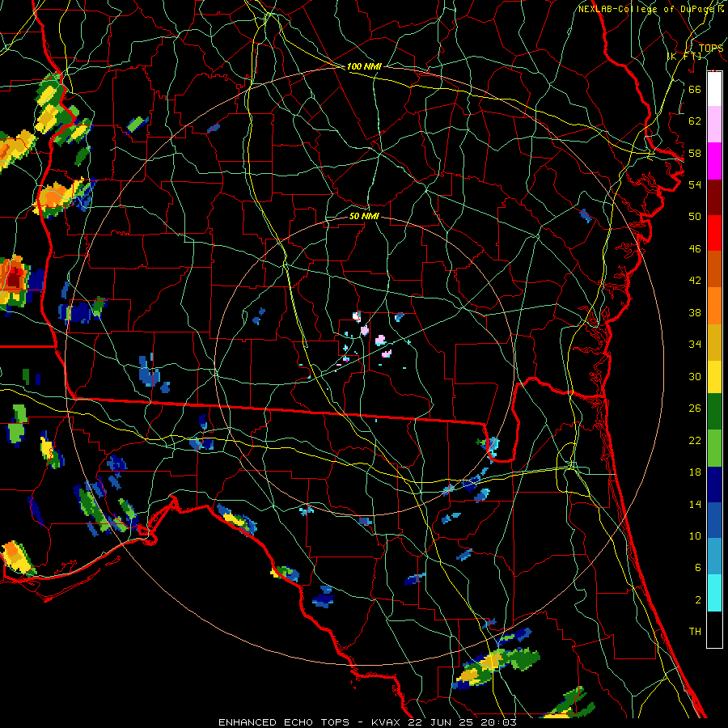
Task: Click the 100 NMI range ring label
Action: click(x=364, y=66)
